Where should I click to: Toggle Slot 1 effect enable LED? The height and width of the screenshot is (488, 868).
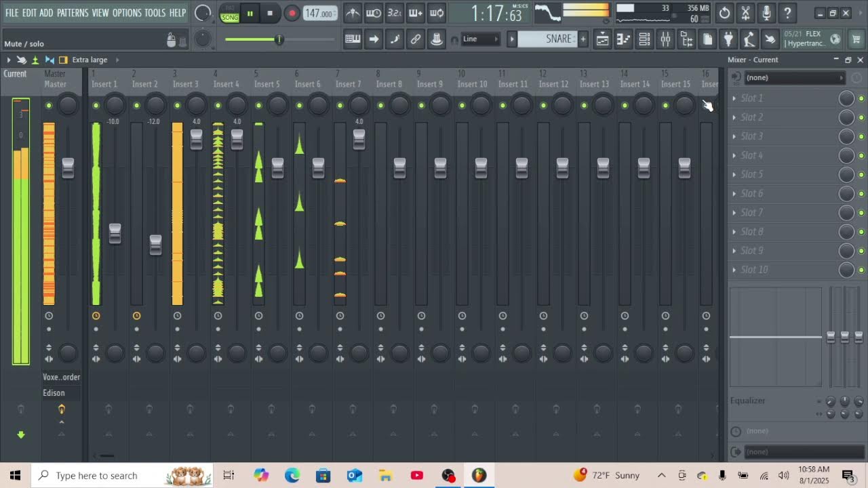pos(861,98)
